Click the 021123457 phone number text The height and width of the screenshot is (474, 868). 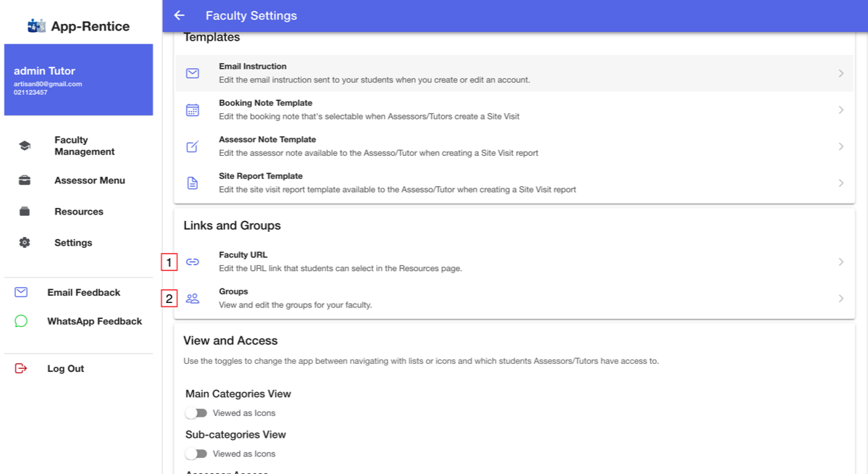30,93
